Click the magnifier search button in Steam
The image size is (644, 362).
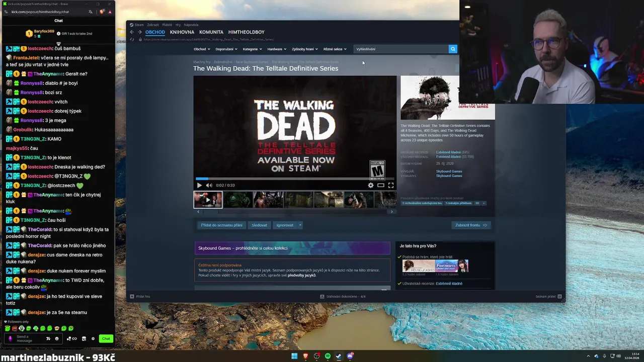click(x=453, y=49)
